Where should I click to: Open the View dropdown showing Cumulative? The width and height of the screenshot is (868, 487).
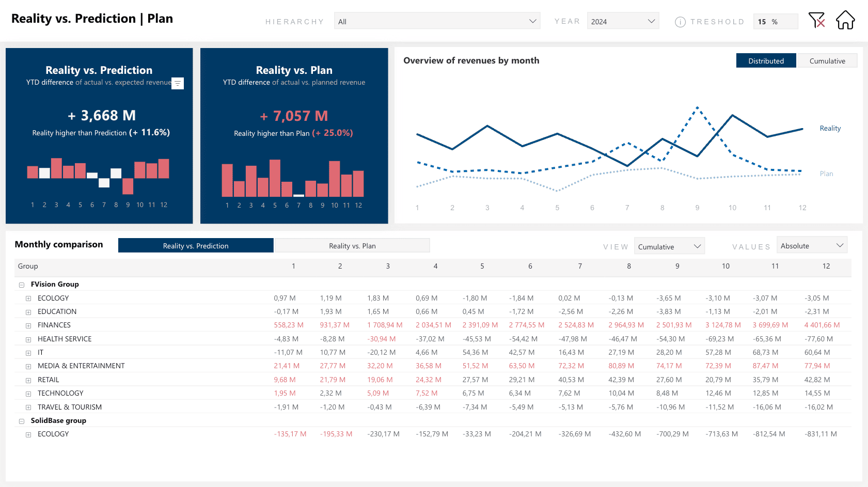point(669,246)
